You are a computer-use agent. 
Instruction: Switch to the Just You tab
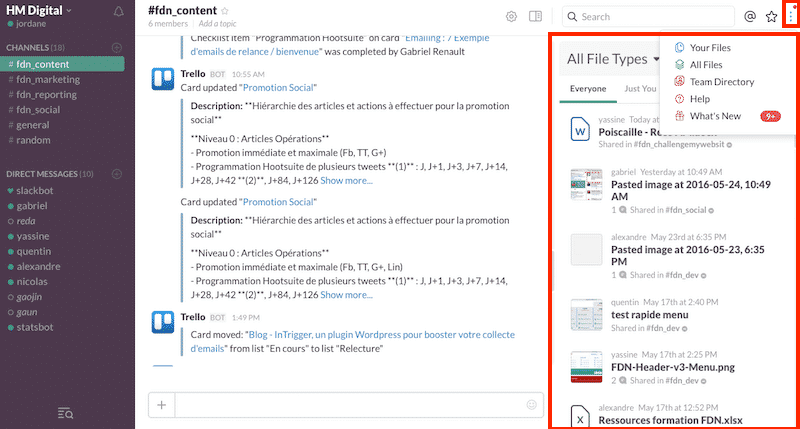coord(640,89)
